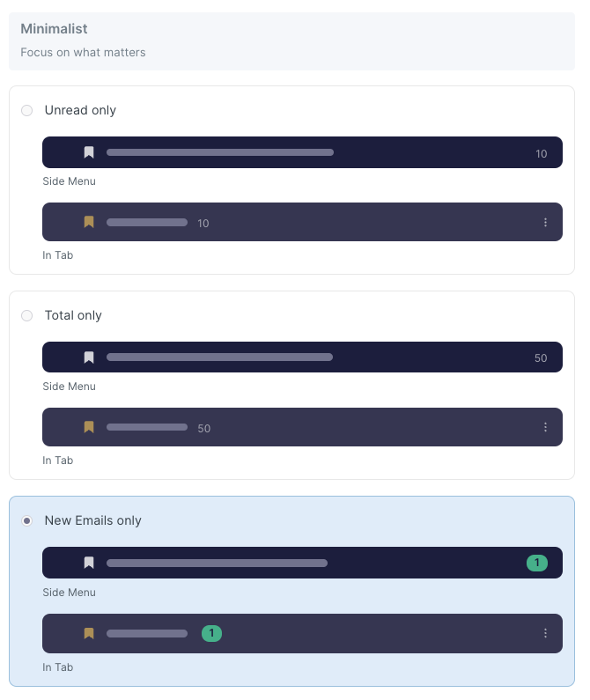Click the Minimalist section header
590x700 pixels.
pos(54,29)
